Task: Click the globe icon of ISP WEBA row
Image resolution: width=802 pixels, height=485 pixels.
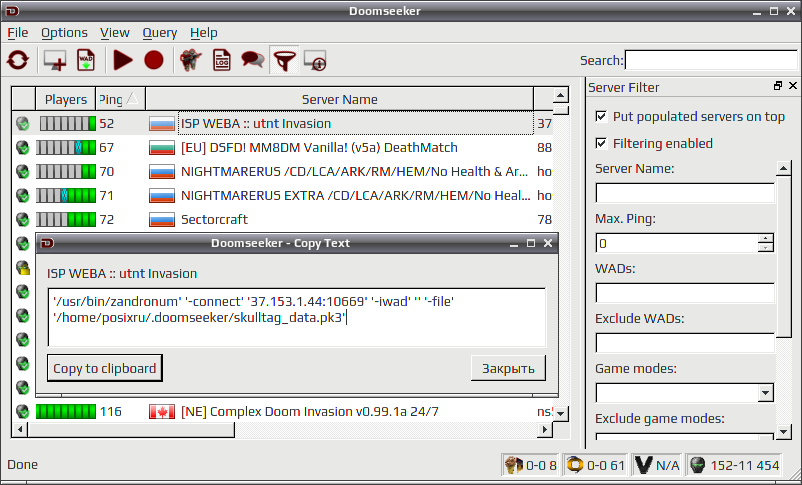Action: tap(23, 123)
